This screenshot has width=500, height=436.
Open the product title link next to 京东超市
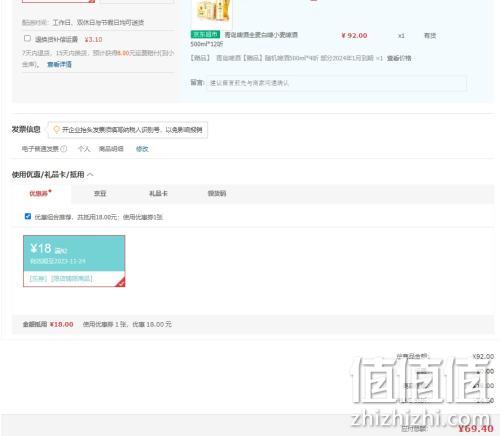pyautogui.click(x=261, y=35)
